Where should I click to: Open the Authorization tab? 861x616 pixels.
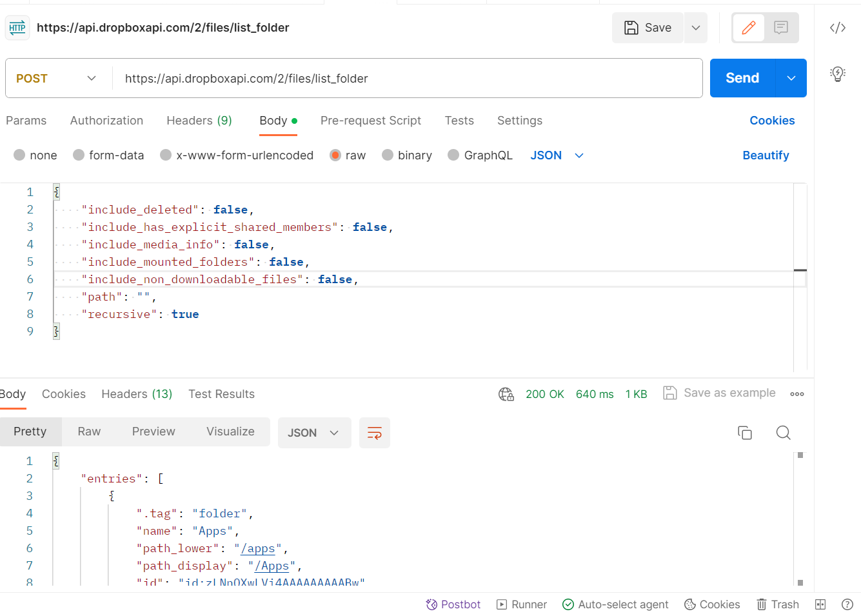[x=106, y=121]
